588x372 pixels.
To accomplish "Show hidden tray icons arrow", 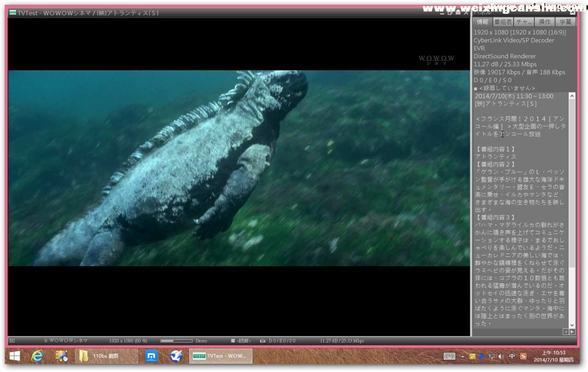I will [463, 356].
